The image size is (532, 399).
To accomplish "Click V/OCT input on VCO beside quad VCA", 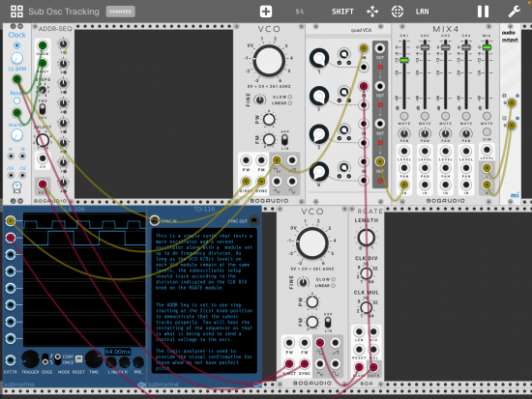I will pyautogui.click(x=246, y=182).
